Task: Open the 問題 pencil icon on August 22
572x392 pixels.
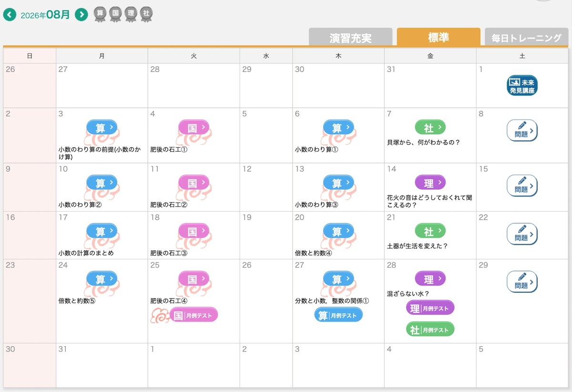Action: pos(522,234)
